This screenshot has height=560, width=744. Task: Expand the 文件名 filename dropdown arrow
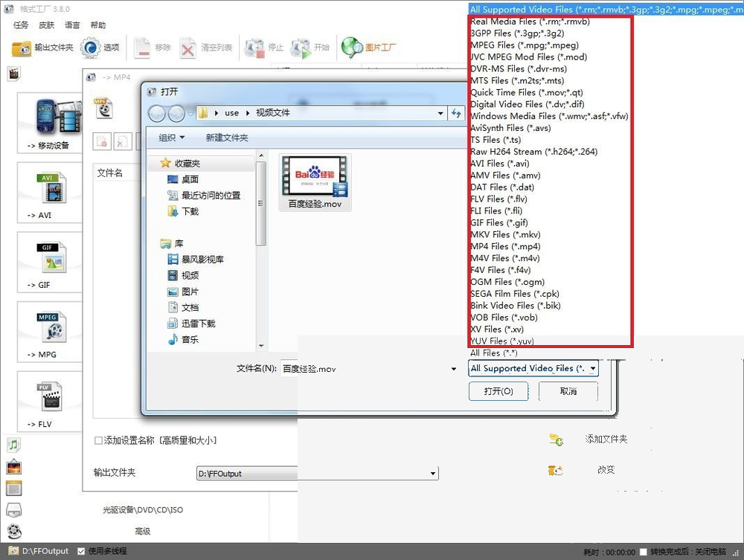coord(454,369)
